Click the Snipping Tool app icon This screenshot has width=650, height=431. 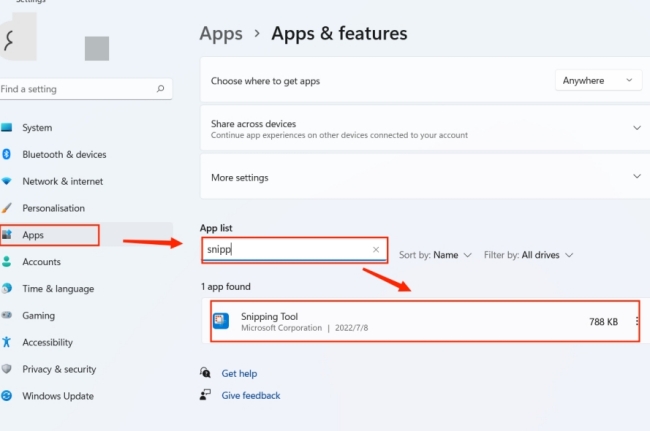(x=221, y=321)
